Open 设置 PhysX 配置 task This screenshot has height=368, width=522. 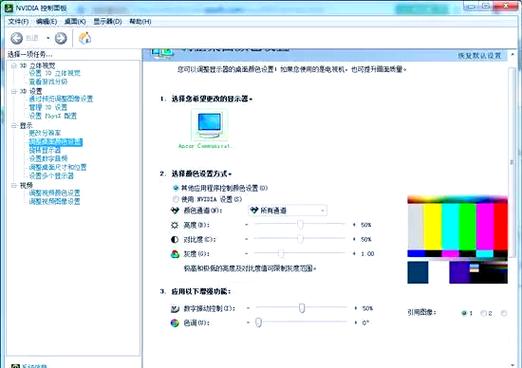53,116
